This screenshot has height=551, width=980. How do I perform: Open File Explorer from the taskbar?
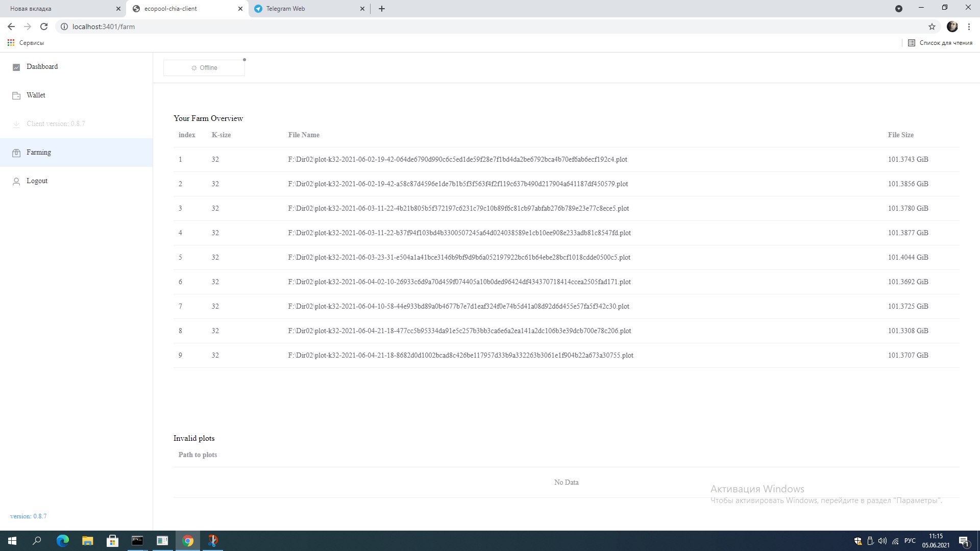[x=87, y=541]
